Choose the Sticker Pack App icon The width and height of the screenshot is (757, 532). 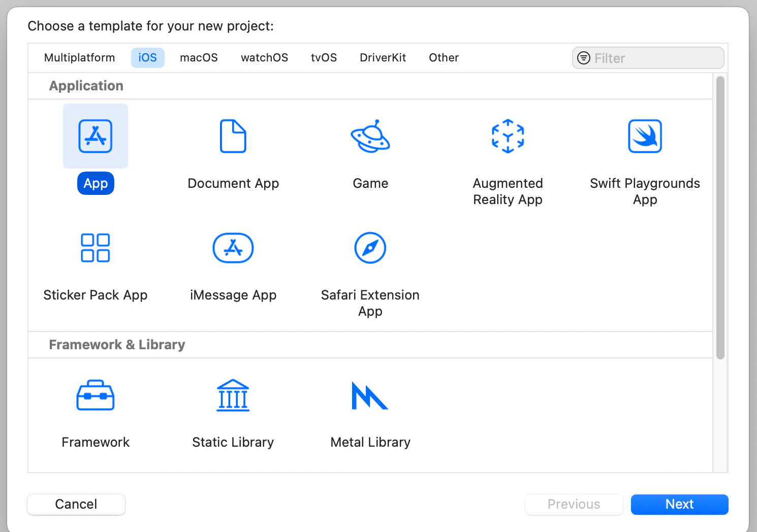click(x=96, y=248)
